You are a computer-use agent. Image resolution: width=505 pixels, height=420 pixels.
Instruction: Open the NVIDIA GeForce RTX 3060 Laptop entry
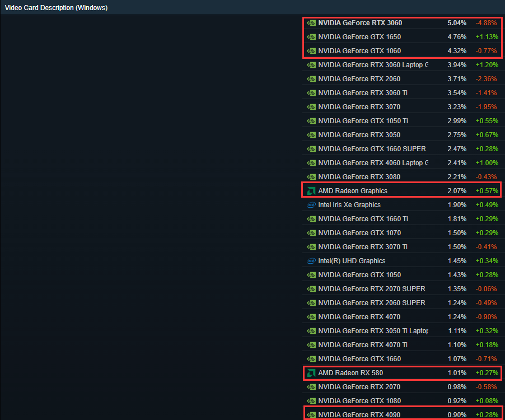click(x=373, y=65)
